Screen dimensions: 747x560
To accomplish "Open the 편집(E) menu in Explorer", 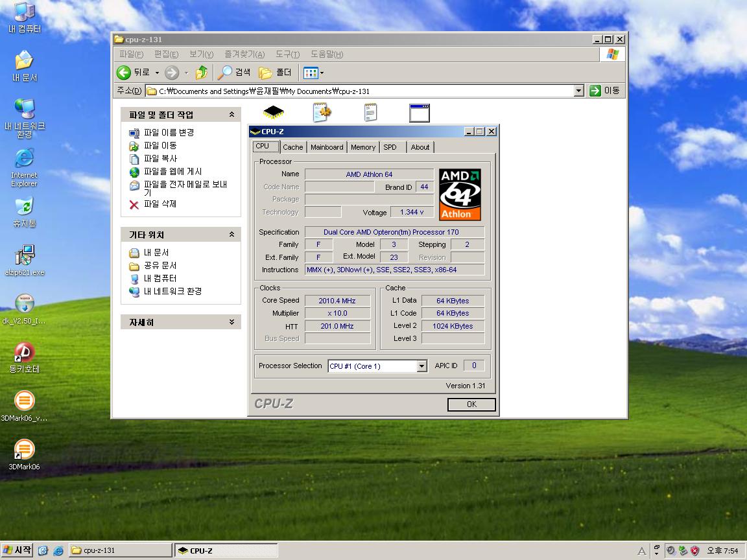I will click(166, 54).
